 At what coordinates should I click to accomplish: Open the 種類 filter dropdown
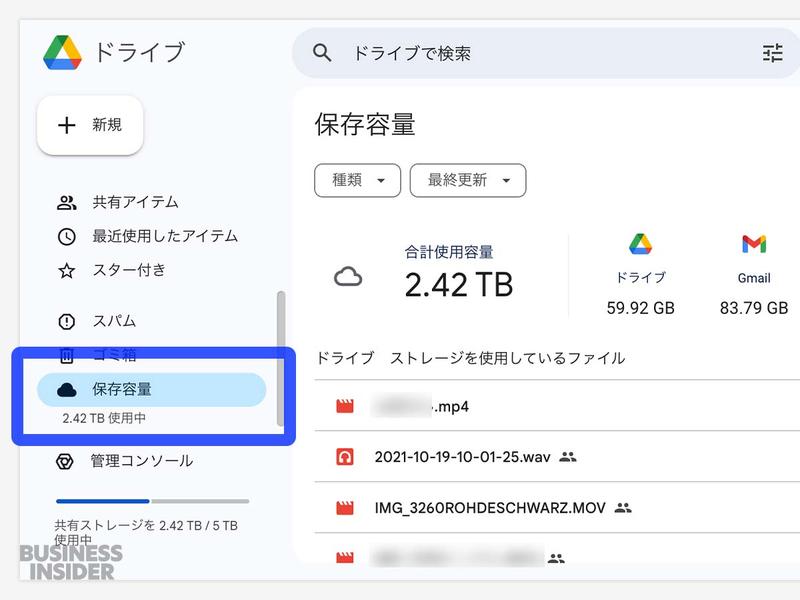coord(357,181)
